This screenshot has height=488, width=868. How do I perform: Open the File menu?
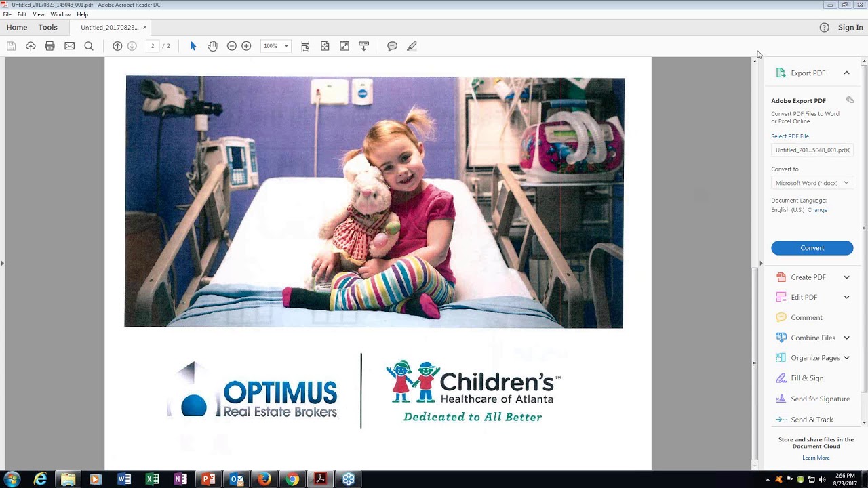pyautogui.click(x=7, y=14)
